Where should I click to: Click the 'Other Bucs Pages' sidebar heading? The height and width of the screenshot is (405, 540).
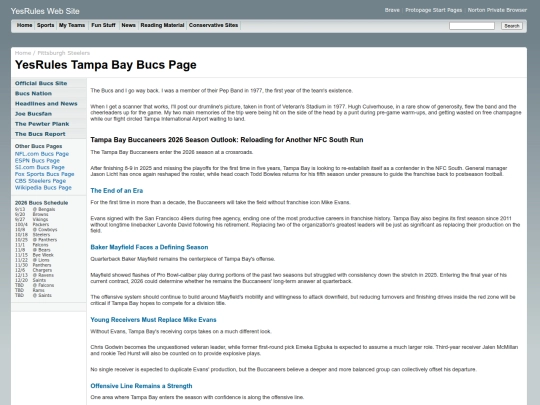pyautogui.click(x=38, y=146)
